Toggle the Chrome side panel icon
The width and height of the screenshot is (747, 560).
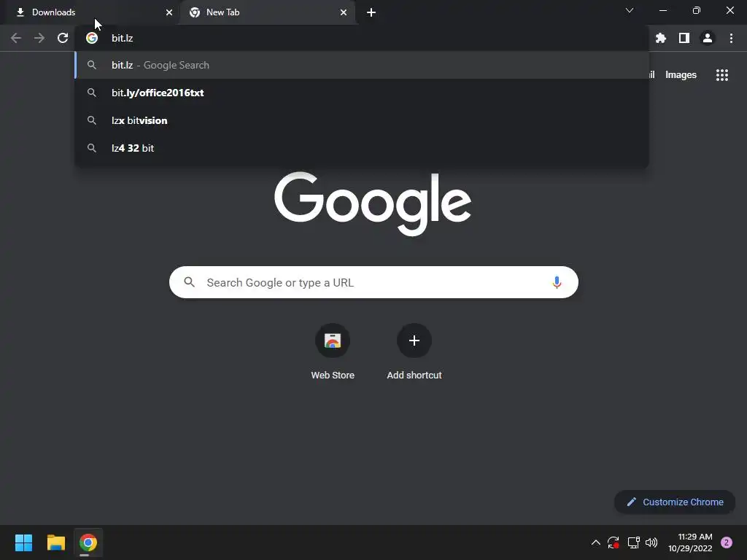pyautogui.click(x=684, y=38)
